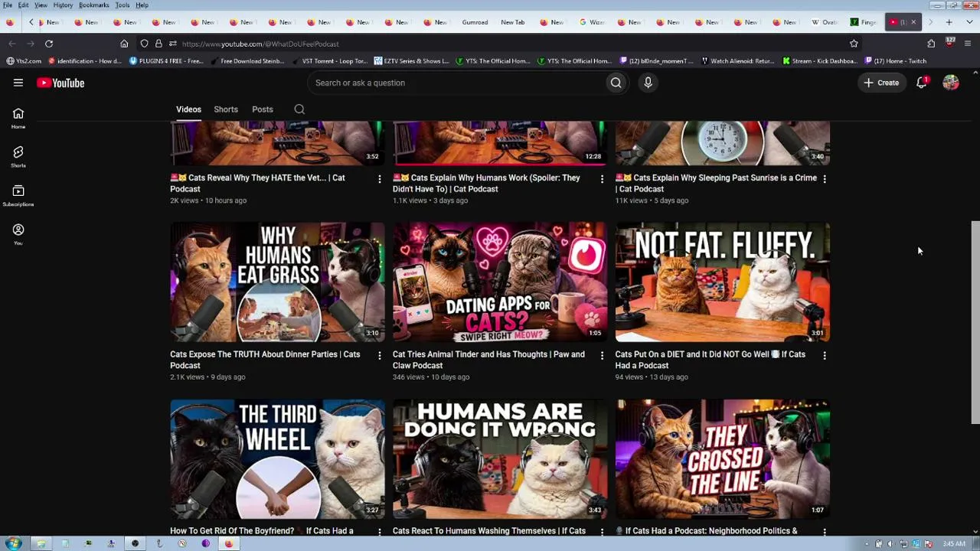Open options for Neighborhood Politics video
This screenshot has height=551, width=980.
pyautogui.click(x=825, y=531)
